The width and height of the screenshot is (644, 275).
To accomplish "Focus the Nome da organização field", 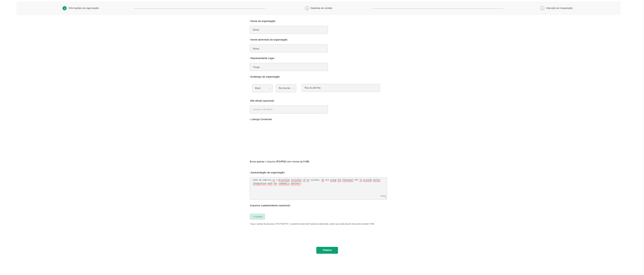I will [289, 30].
